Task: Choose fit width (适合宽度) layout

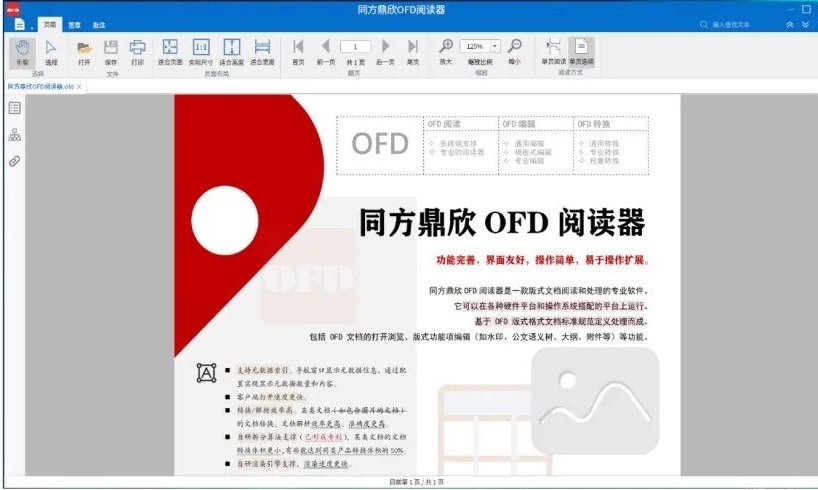Action: click(x=262, y=52)
